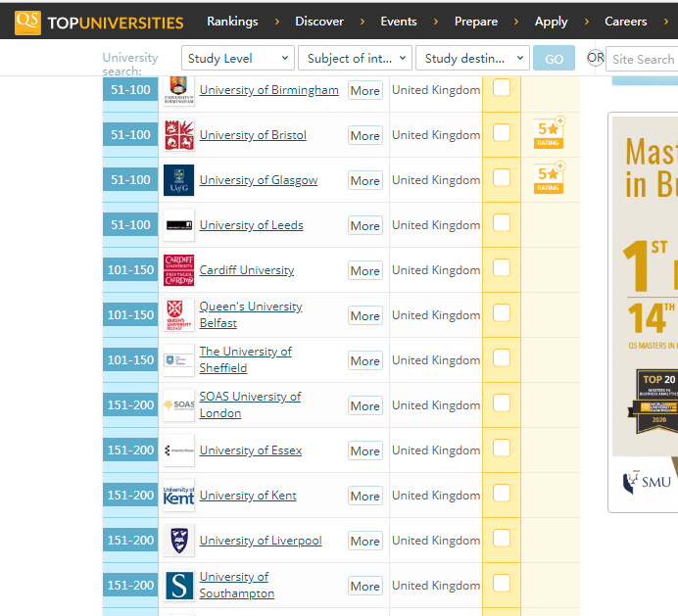
Task: Open the QS TopUniversities home logo
Action: pyautogui.click(x=99, y=23)
